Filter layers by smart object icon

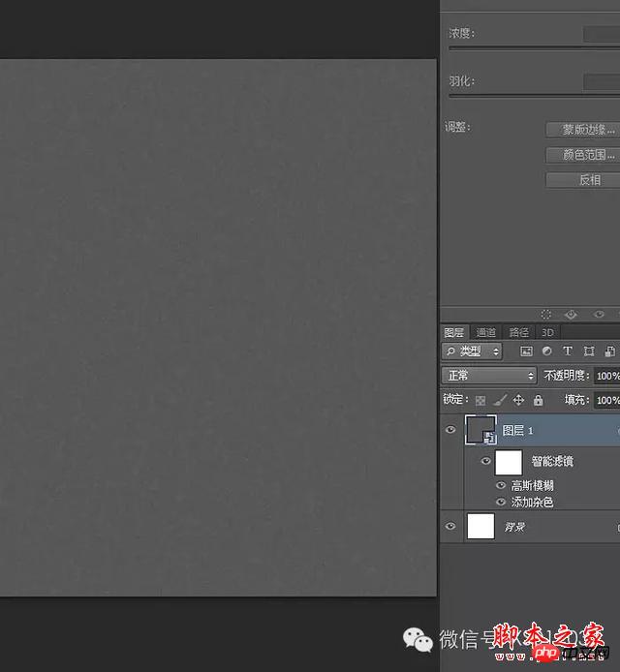[609, 351]
